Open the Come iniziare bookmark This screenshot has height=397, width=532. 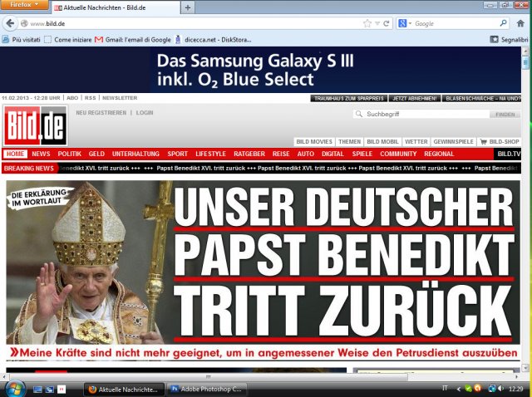coord(68,40)
